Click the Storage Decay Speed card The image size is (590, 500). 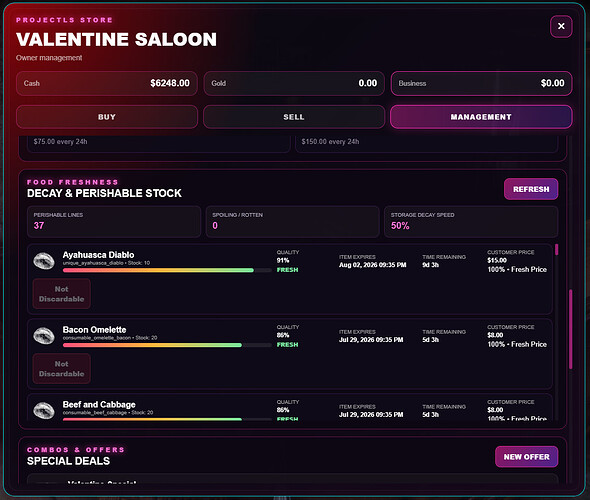point(471,222)
